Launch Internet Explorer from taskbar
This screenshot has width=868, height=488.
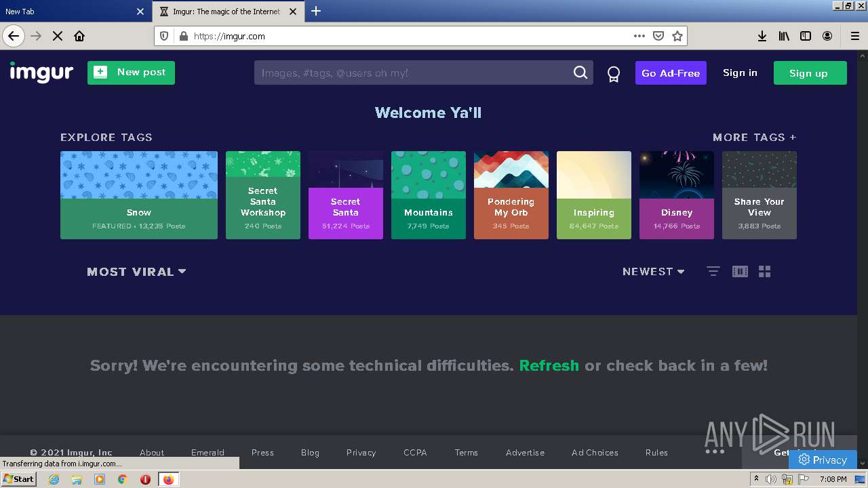point(54,479)
